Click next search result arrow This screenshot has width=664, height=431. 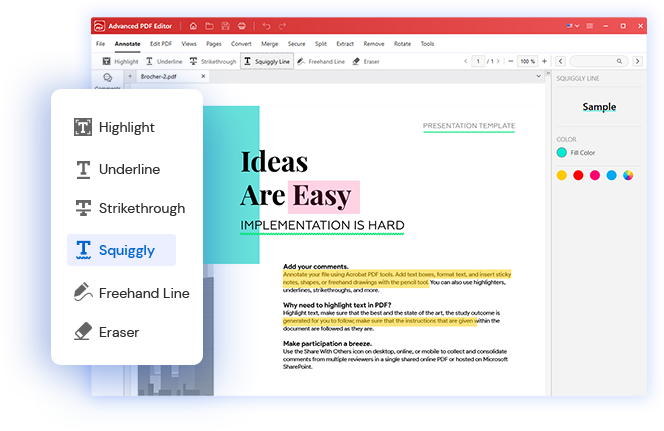(x=637, y=61)
